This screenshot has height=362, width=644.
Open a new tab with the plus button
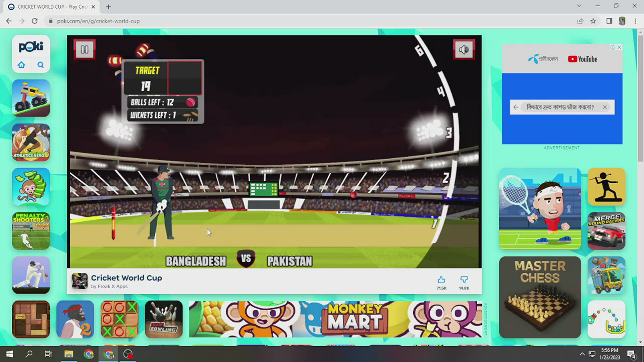[x=108, y=7]
